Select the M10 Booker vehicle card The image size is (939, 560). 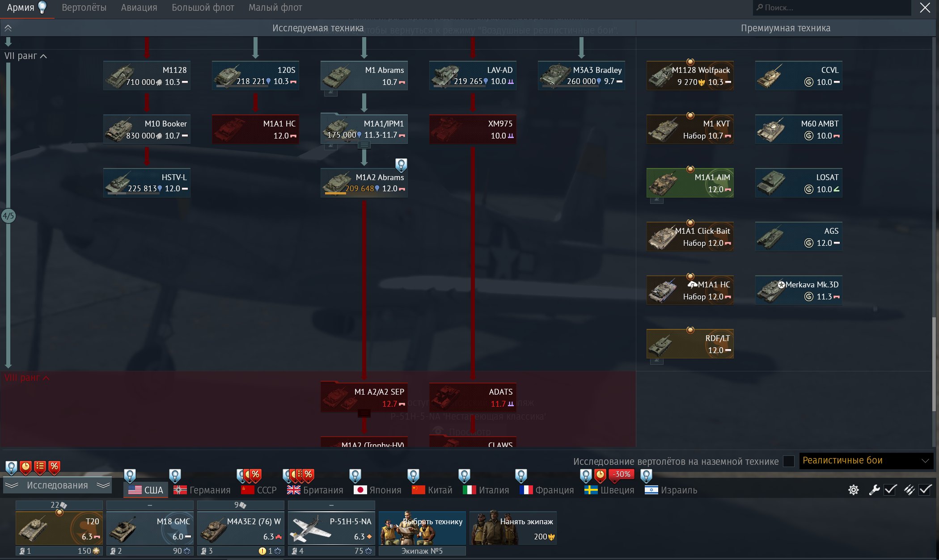[147, 129]
